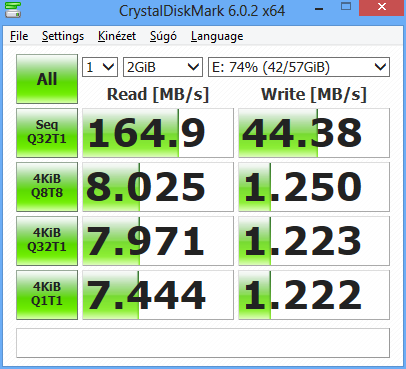Click the Write [MB/s] column header
This screenshot has width=406, height=369.
tap(314, 94)
